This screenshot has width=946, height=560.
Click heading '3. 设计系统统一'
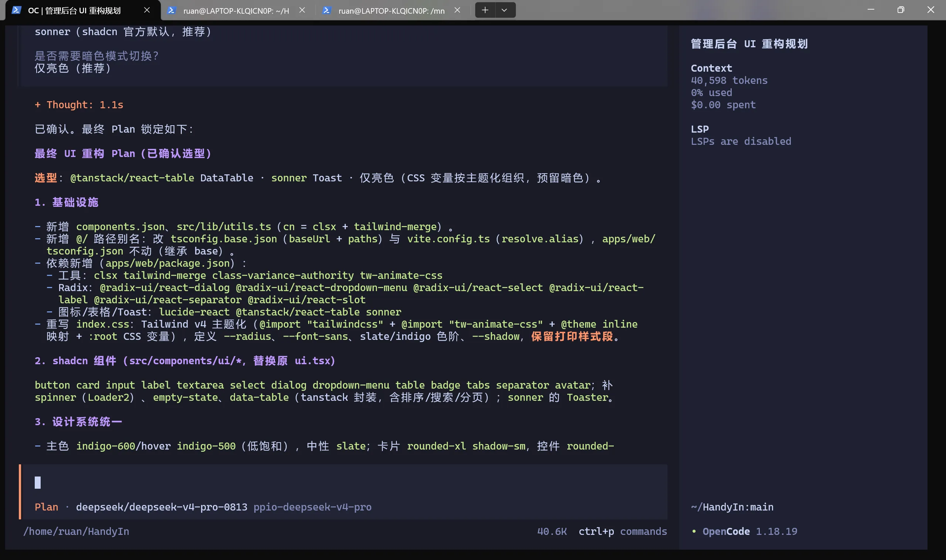[78, 421]
